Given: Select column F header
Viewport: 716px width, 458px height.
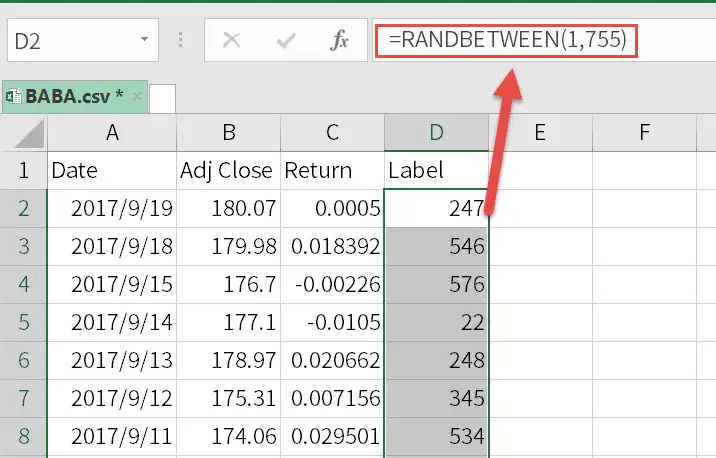Looking at the screenshot, I should click(x=644, y=132).
